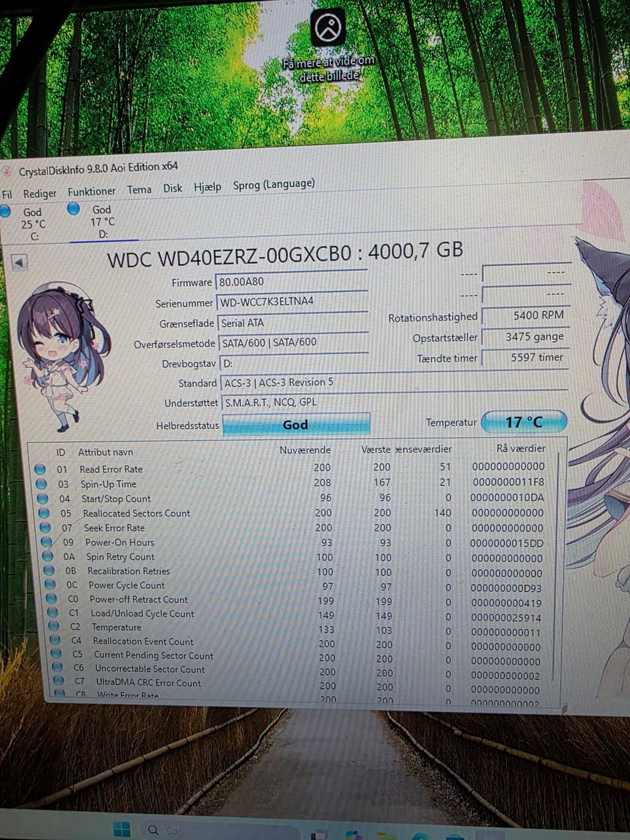Click status icon for Seek Error Rate
The height and width of the screenshot is (840, 630).
click(x=45, y=528)
